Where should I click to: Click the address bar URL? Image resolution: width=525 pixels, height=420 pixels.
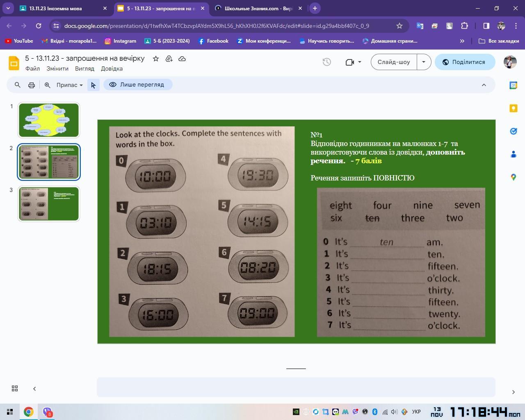coord(217,26)
